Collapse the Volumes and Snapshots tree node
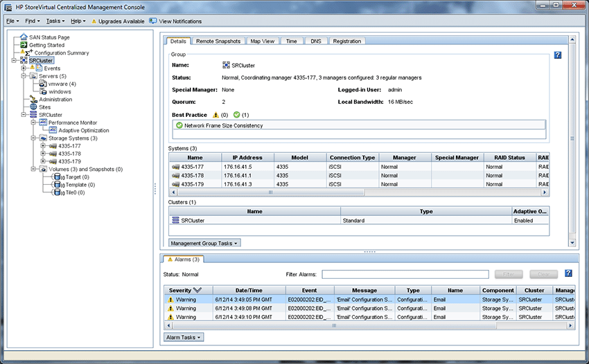 pos(33,170)
